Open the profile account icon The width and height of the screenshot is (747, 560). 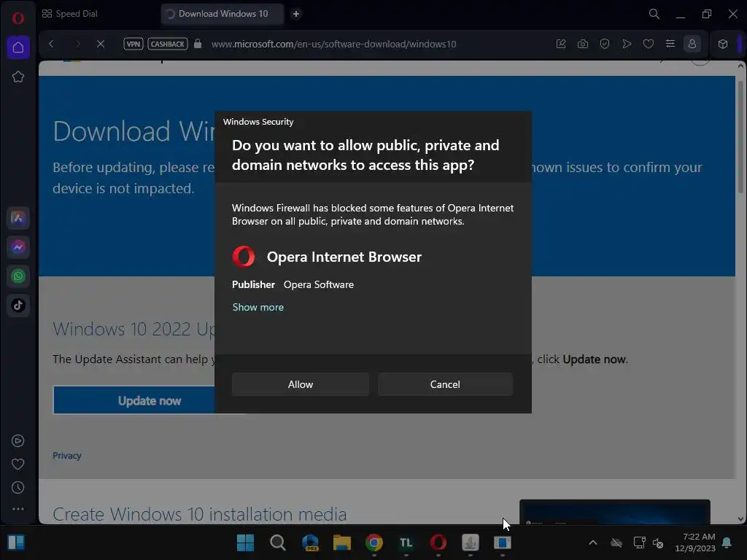(692, 44)
